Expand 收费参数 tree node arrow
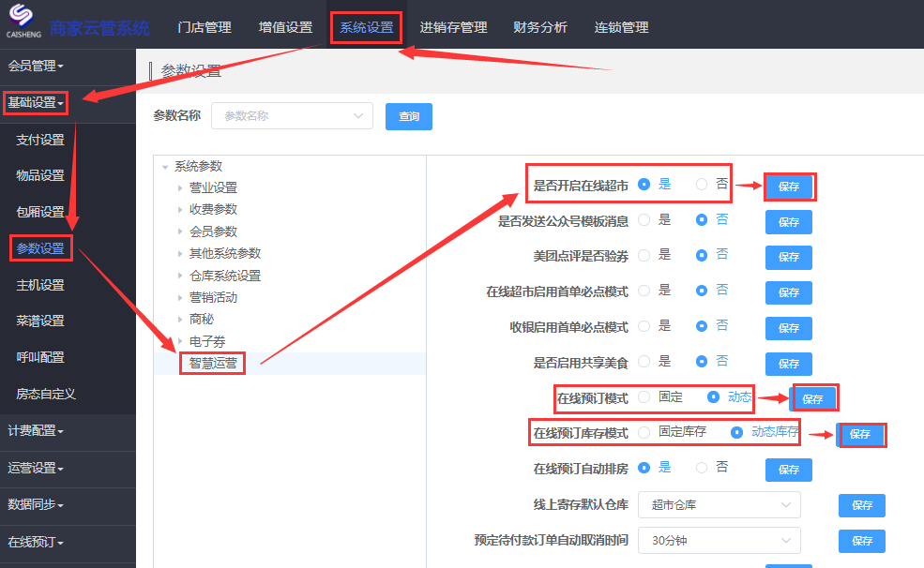The width and height of the screenshot is (924, 568). click(x=180, y=210)
